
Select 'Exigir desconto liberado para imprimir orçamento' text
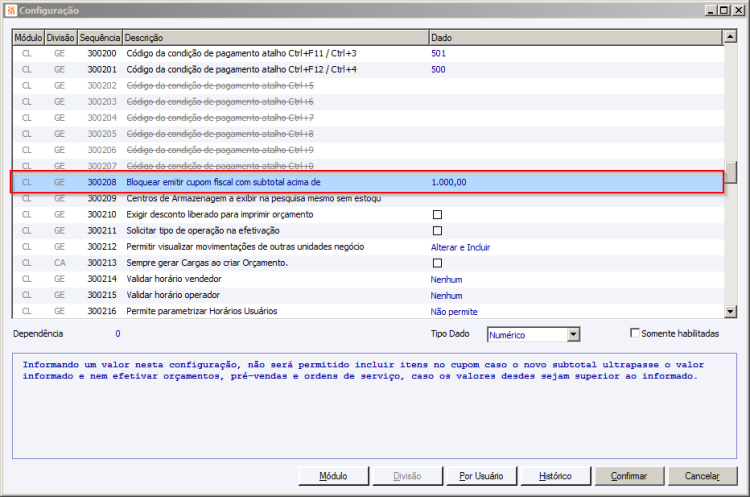[220, 214]
